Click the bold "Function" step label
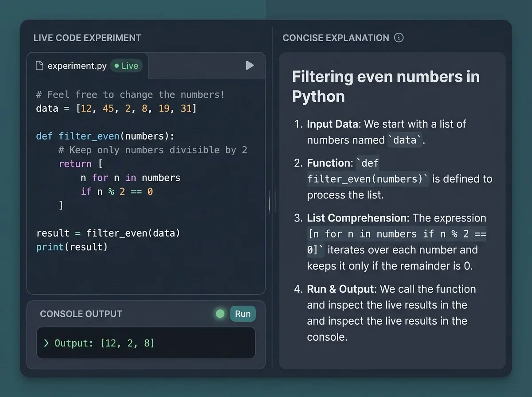 coord(329,163)
